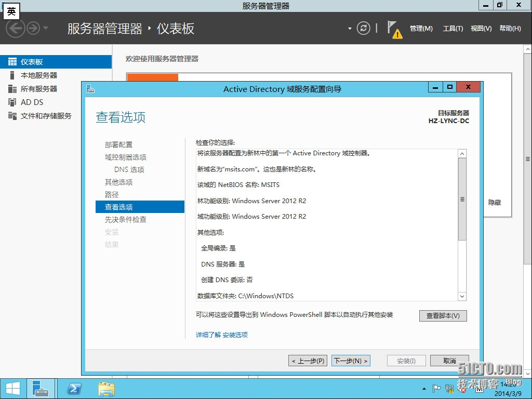Close the AD DS configuration wizard
532x399 pixels.
(468, 87)
